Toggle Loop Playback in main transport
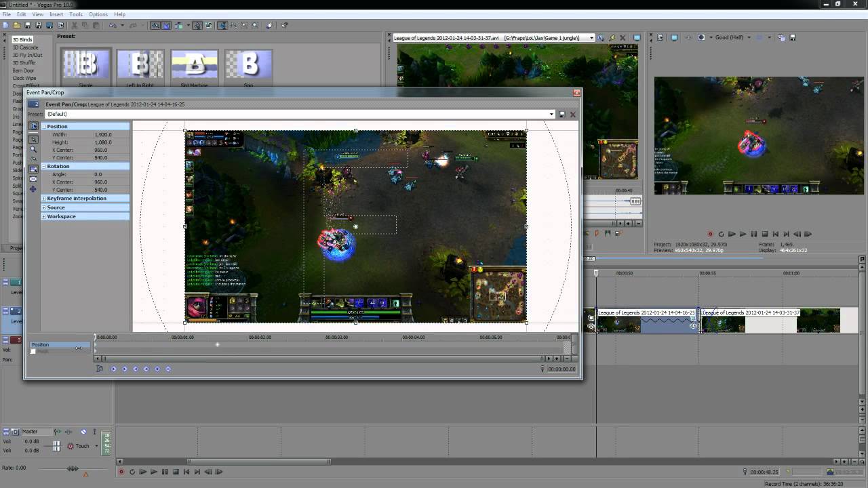This screenshot has height=488, width=868. tap(132, 472)
